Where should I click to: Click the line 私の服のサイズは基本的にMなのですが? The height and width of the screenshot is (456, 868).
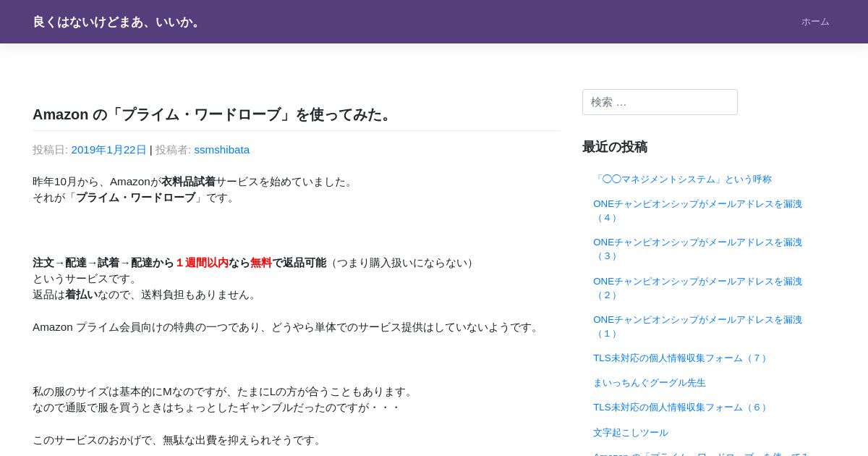pyautogui.click(x=224, y=392)
